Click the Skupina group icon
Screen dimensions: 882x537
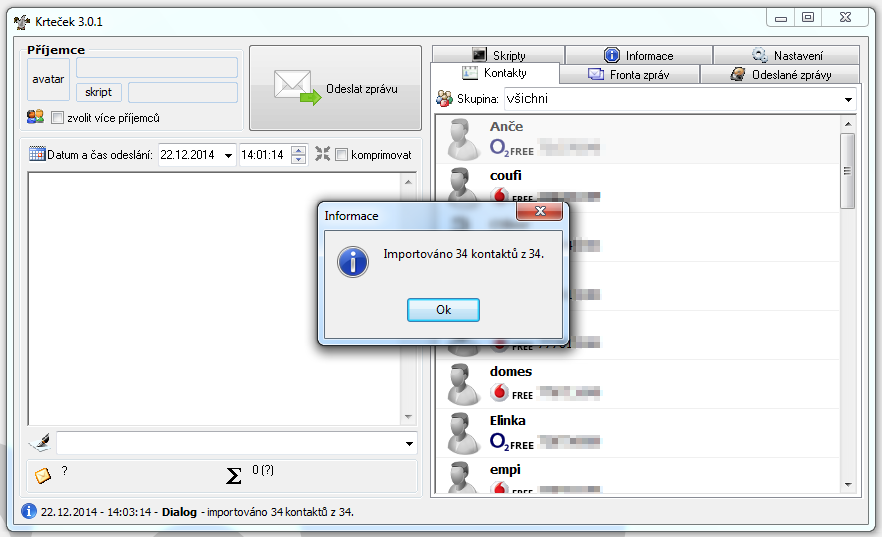[445, 99]
